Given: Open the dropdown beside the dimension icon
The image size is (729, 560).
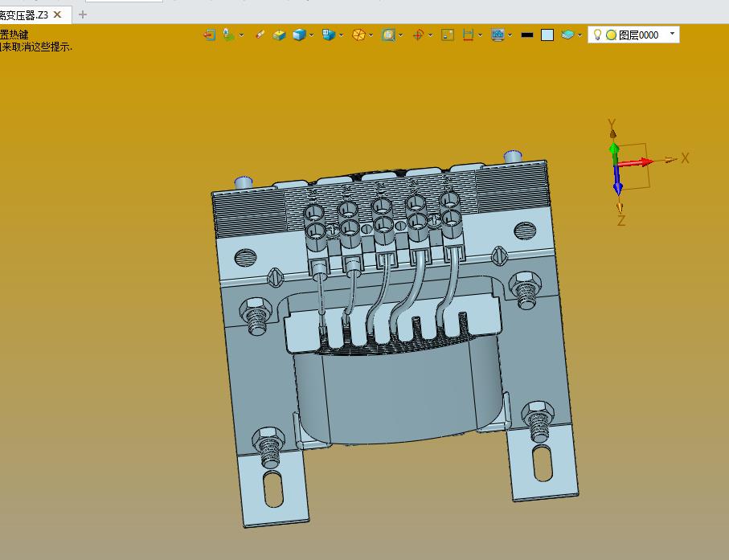Looking at the screenshot, I should (x=480, y=35).
